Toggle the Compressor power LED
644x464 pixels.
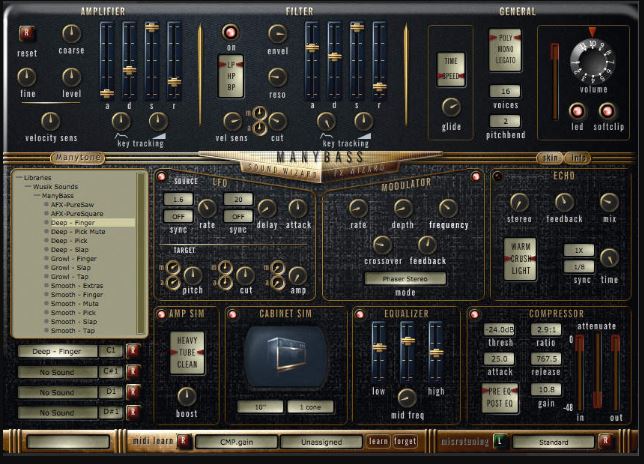(474, 315)
